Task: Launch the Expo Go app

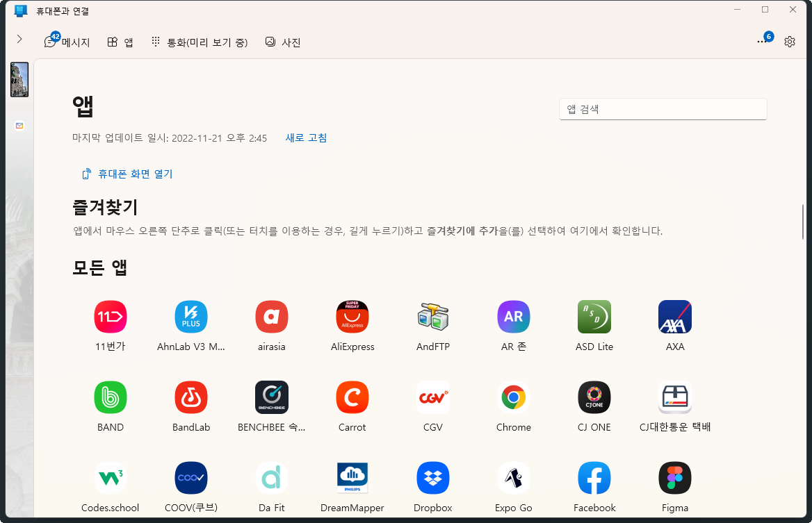Action: [514, 478]
